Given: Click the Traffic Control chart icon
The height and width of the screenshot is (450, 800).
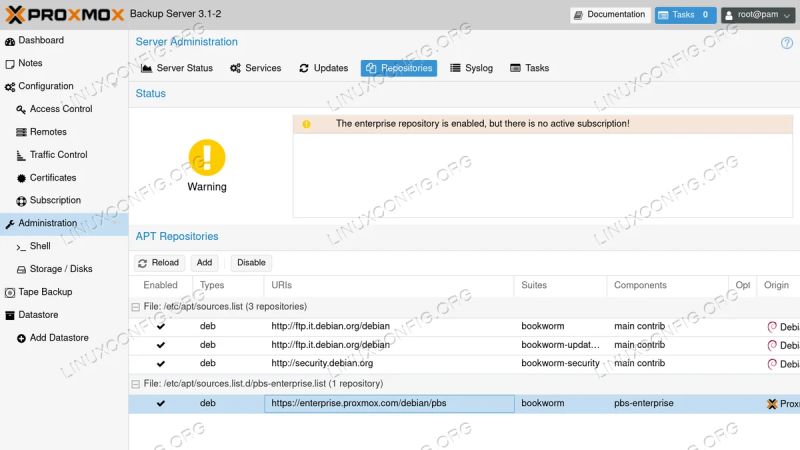Looking at the screenshot, I should 21,155.
